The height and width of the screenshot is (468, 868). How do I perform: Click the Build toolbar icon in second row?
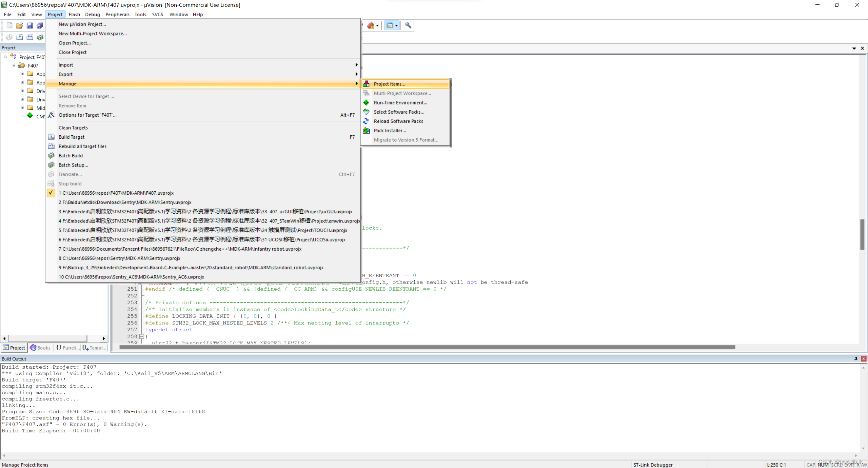click(x=20, y=37)
